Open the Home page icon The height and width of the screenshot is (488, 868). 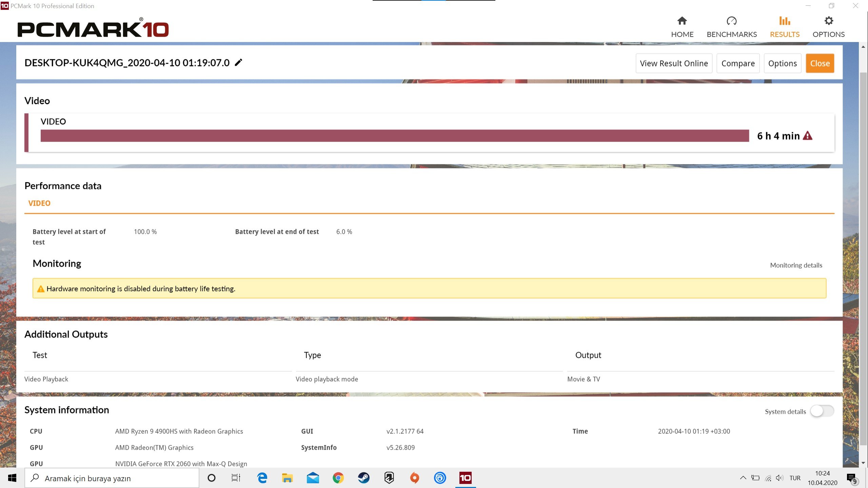[682, 21]
